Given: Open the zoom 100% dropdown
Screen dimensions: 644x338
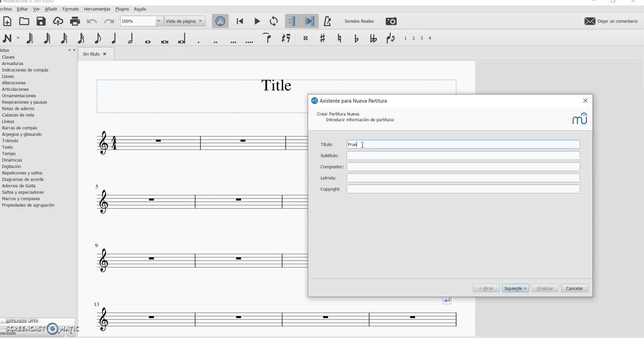Looking at the screenshot, I should pos(158,21).
